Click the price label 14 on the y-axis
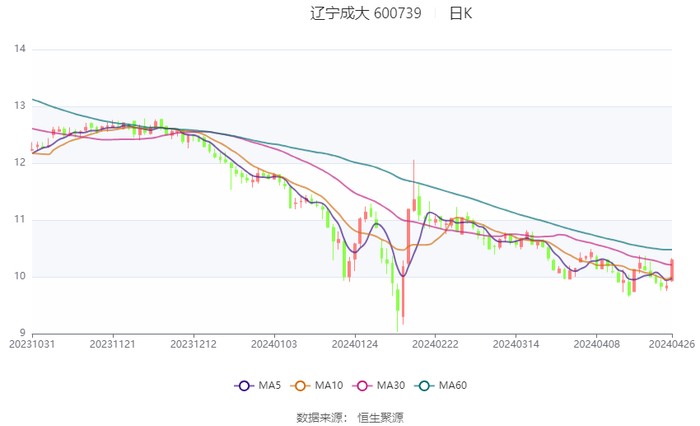700x426 pixels. pyautogui.click(x=19, y=49)
